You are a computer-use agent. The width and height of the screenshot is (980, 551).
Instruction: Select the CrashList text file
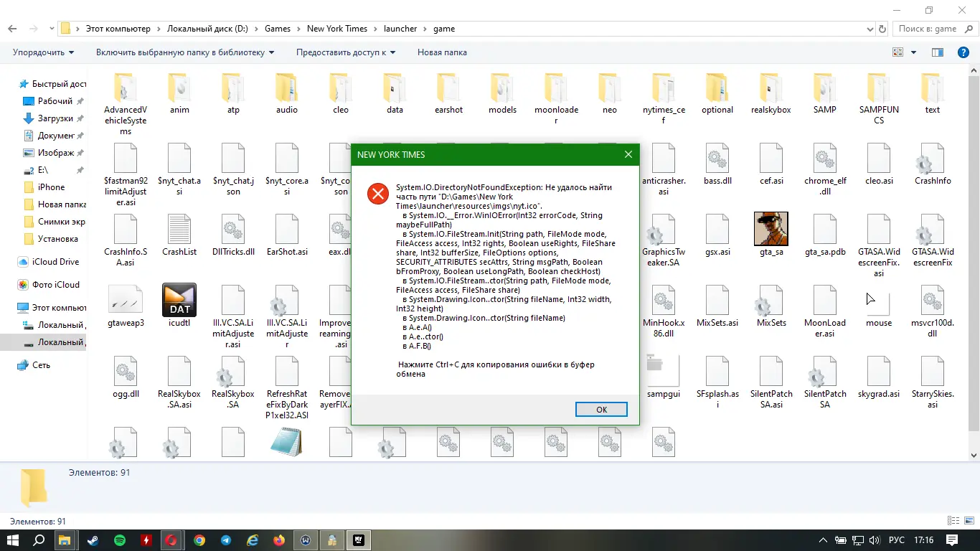point(179,230)
